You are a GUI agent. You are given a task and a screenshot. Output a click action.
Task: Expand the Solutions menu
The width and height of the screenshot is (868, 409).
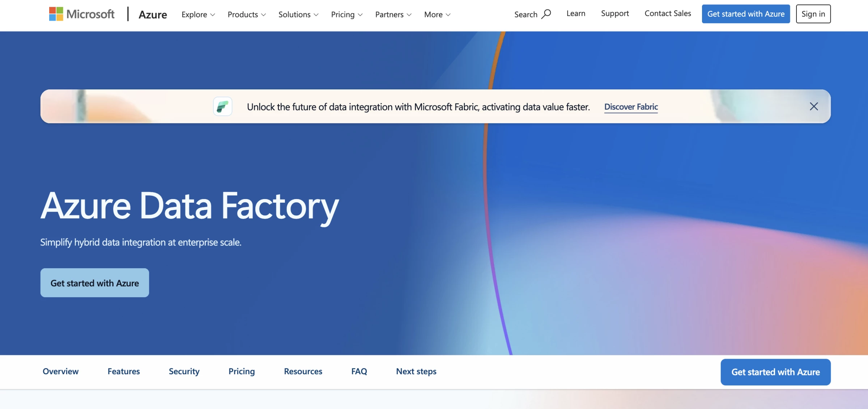(298, 14)
